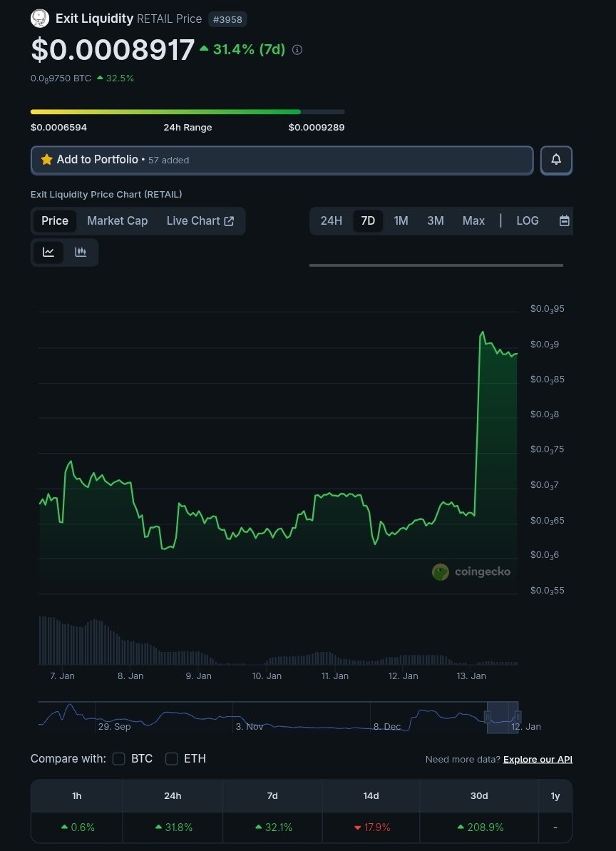This screenshot has height=851, width=616.
Task: Switch to the candlestick chart icon
Action: [x=80, y=252]
